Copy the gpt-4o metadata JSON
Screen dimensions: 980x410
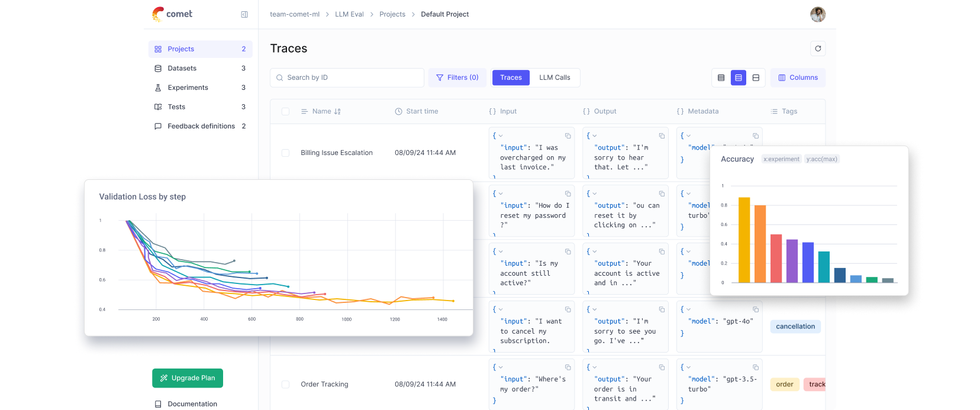click(x=755, y=309)
